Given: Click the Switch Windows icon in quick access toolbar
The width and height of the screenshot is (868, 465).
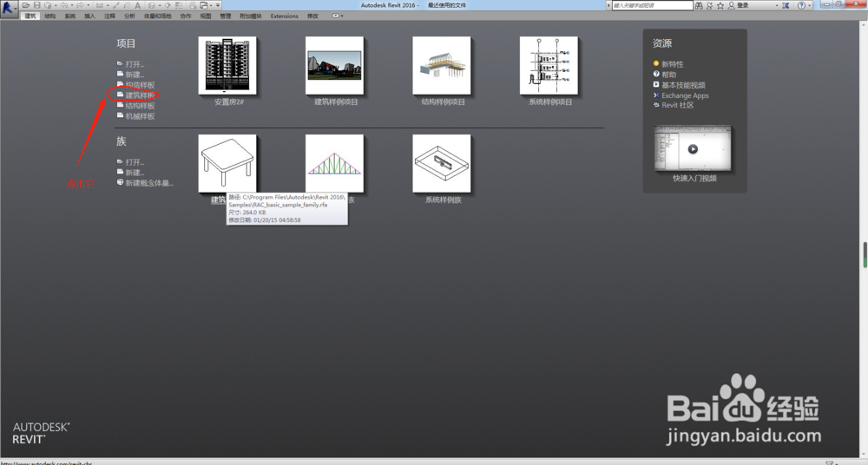Looking at the screenshot, I should pyautogui.click(x=204, y=5).
